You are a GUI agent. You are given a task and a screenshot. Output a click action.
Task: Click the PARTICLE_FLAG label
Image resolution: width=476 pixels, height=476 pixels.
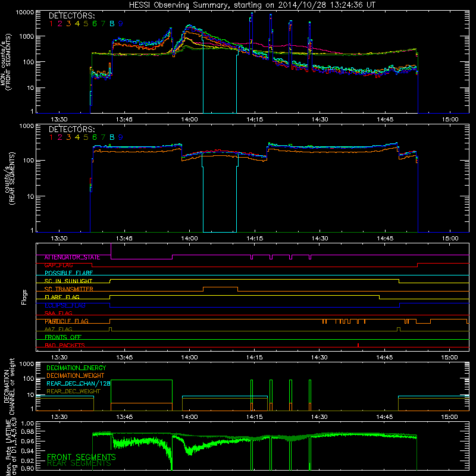click(67, 321)
